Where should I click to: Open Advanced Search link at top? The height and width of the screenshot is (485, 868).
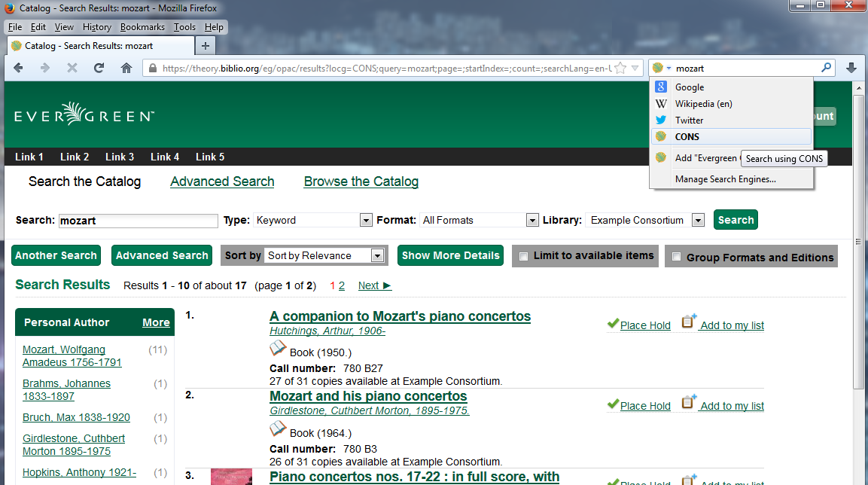point(222,181)
